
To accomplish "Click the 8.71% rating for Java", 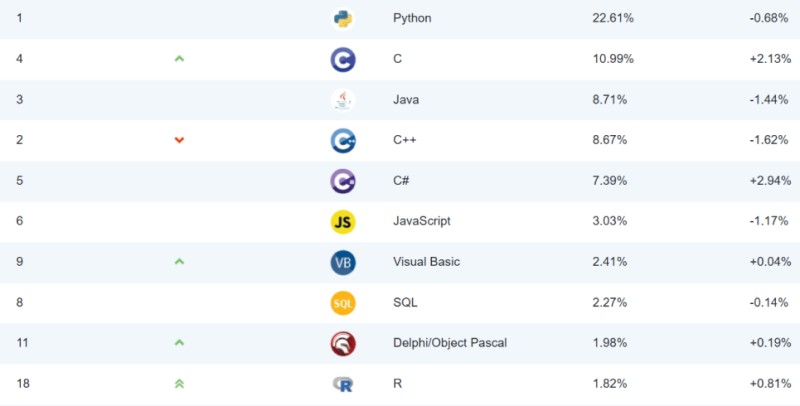I will [x=610, y=99].
